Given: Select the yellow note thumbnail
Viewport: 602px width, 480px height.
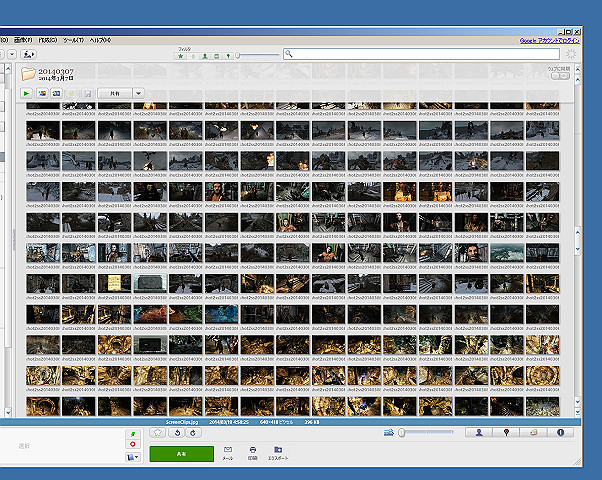Looking at the screenshot, I should (x=114, y=283).
